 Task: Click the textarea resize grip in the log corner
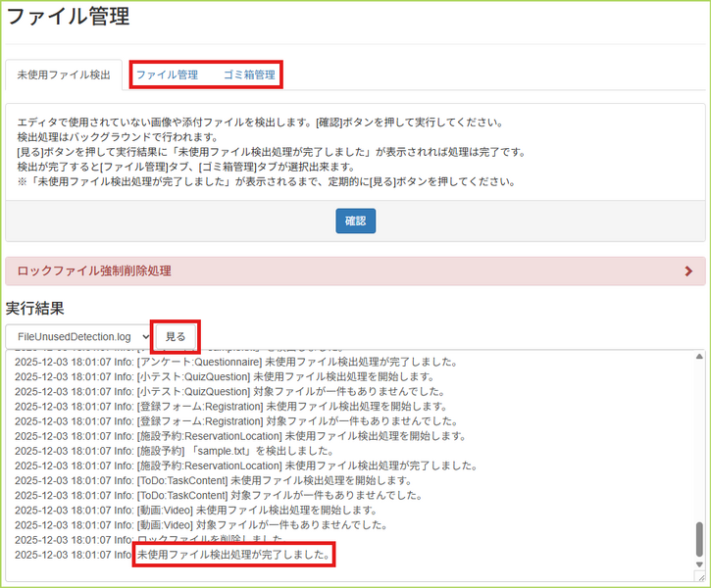pyautogui.click(x=699, y=577)
